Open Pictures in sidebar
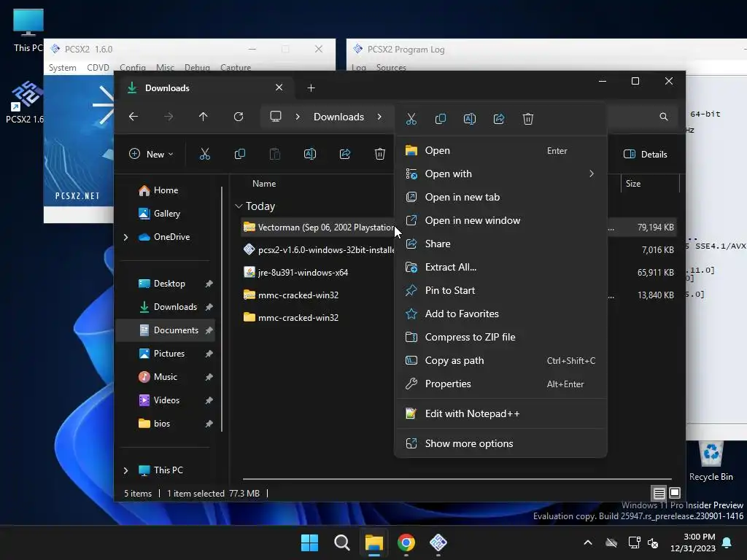This screenshot has width=747, height=560. click(166, 354)
